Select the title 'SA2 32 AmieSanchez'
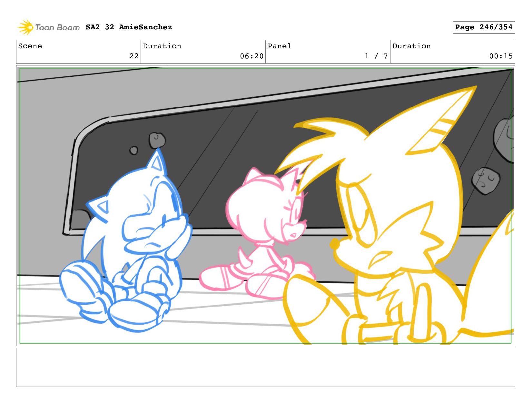532x411 pixels. (129, 27)
